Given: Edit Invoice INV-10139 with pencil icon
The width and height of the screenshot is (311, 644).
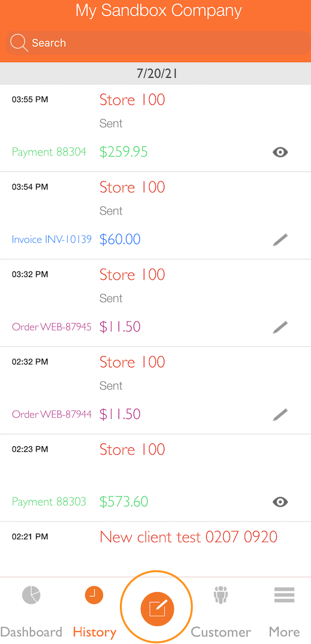Looking at the screenshot, I should pos(280,240).
